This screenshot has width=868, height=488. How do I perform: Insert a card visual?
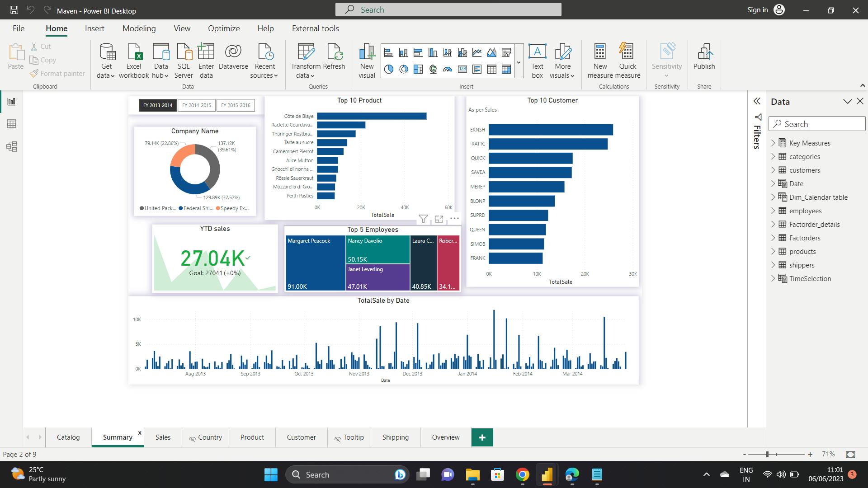pos(462,69)
